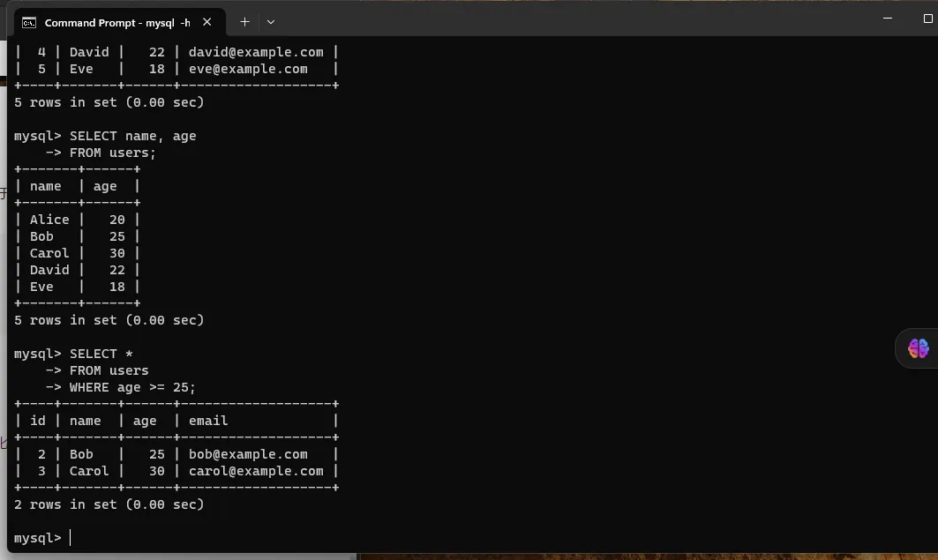Close the Command Prompt mysql tab
Screen dimensions: 938x560
pos(210,22)
